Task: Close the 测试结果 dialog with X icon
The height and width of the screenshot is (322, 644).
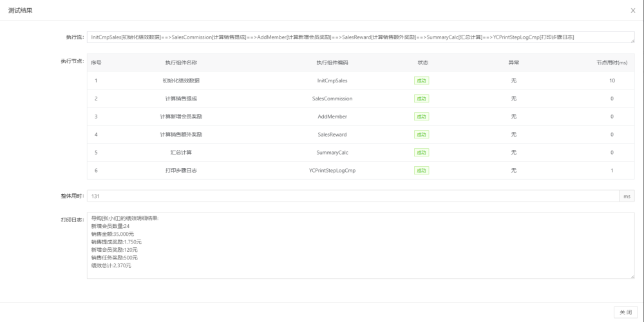Action: click(632, 11)
